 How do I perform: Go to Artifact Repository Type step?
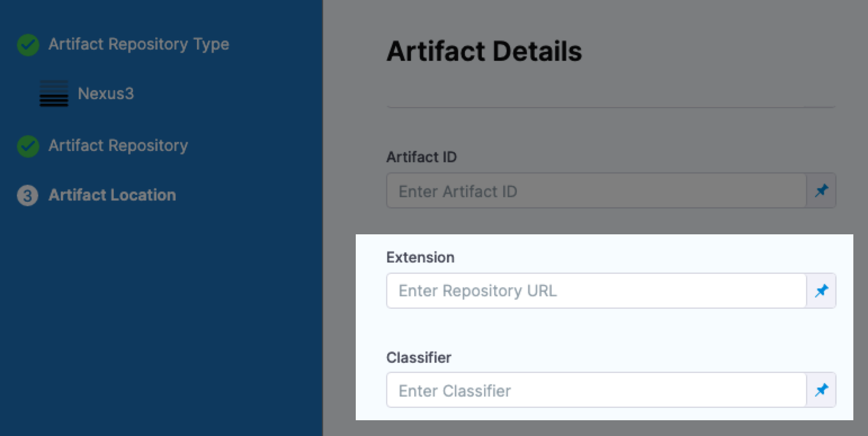pyautogui.click(x=138, y=45)
